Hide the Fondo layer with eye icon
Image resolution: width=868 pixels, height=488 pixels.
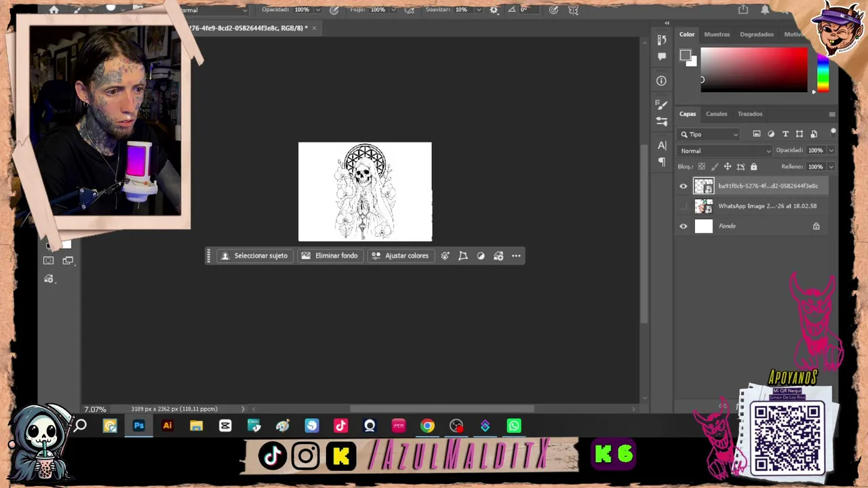684,226
